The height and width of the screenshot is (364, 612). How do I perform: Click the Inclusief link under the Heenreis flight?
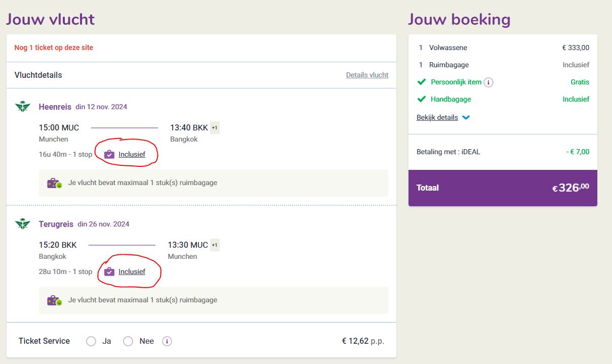click(132, 154)
